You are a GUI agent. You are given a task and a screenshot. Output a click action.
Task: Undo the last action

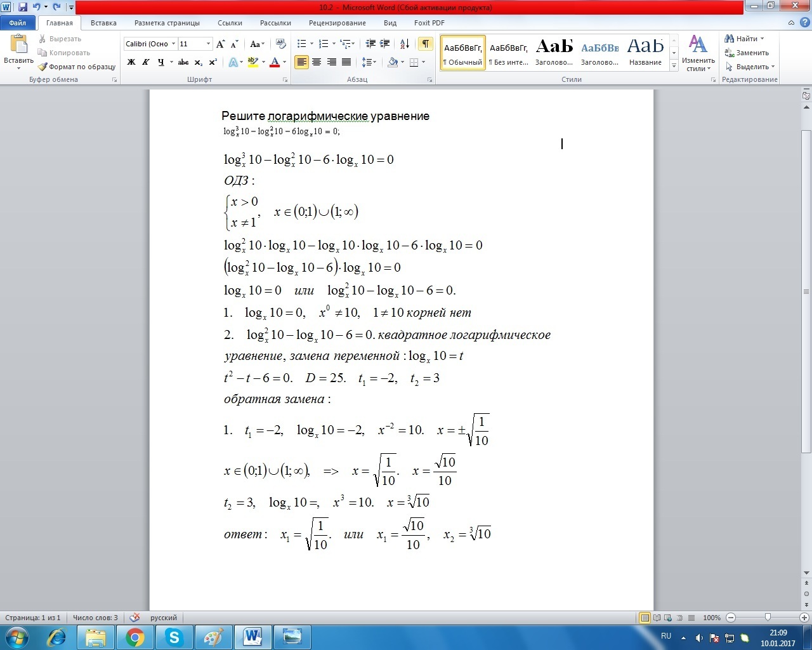tap(36, 7)
